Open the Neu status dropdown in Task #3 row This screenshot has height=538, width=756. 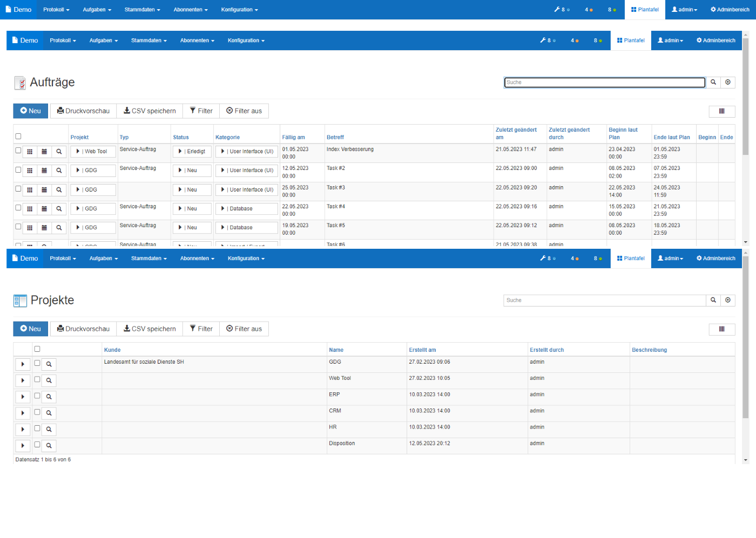click(x=192, y=190)
